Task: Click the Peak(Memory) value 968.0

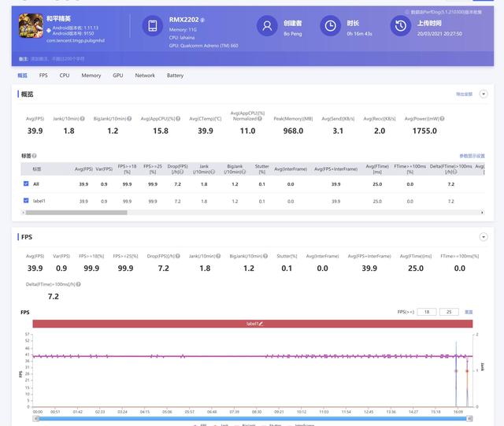Action: coord(293,131)
